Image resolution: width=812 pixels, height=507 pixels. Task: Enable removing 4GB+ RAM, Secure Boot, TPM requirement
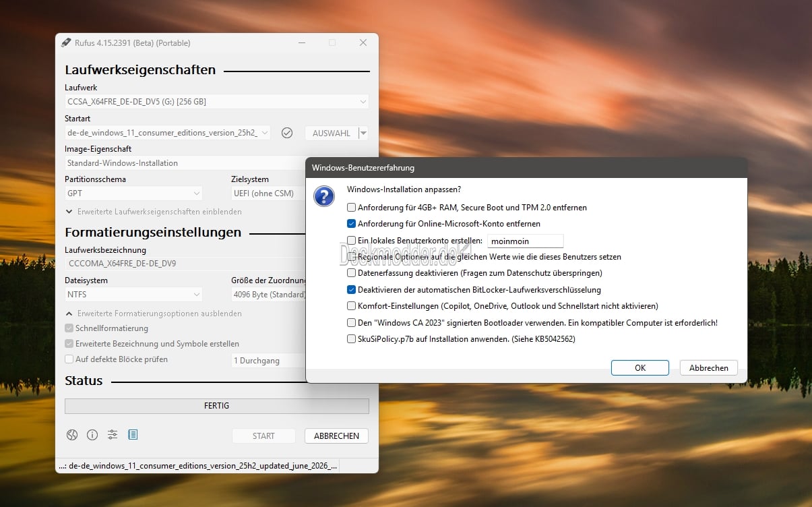[351, 208]
